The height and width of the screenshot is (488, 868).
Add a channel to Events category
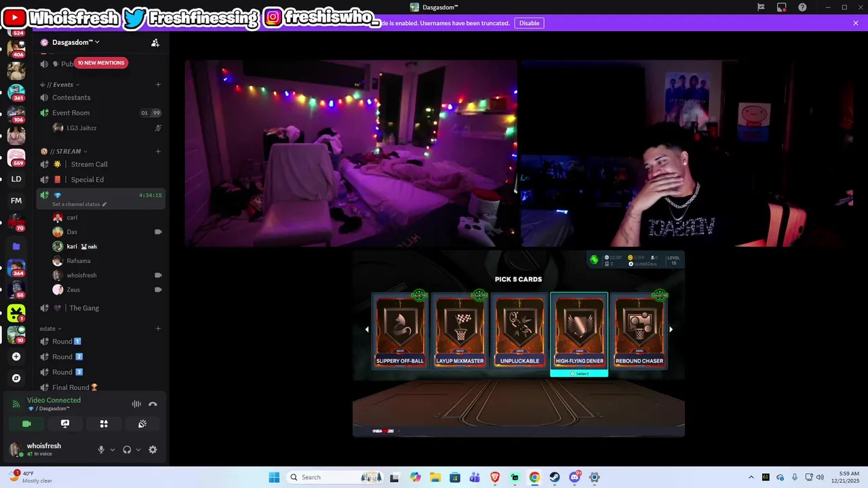pyautogui.click(x=158, y=85)
